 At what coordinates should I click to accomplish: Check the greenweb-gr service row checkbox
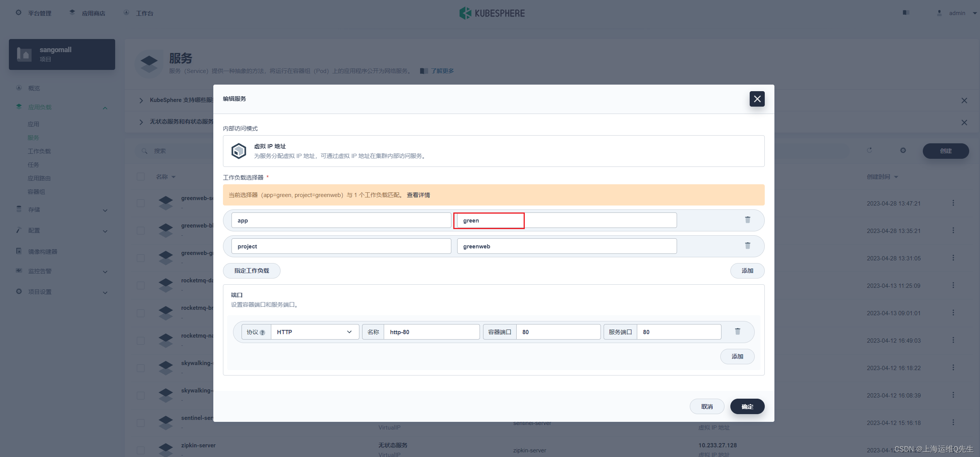141,258
